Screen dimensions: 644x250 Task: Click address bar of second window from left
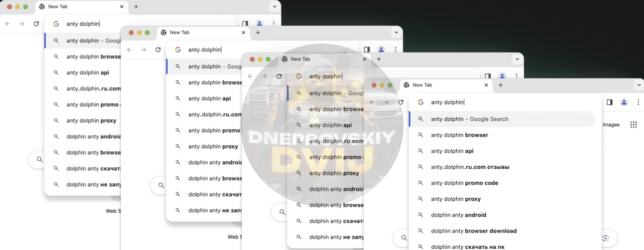point(263,49)
